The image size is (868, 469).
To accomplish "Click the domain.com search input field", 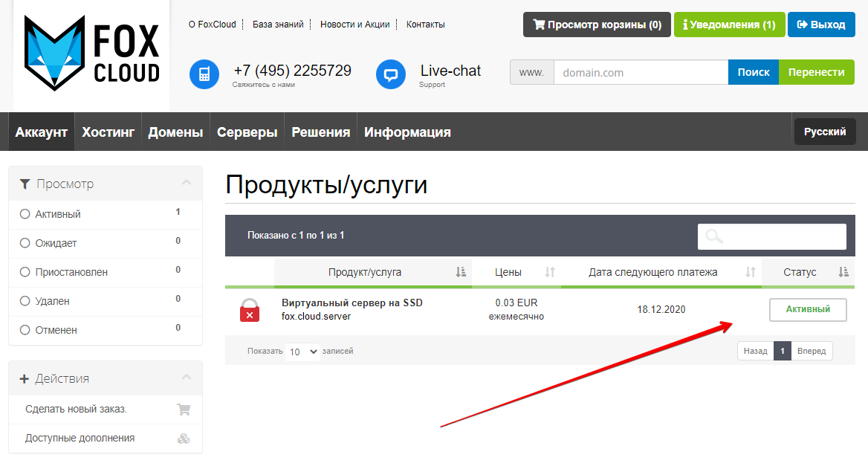I will click(x=640, y=73).
